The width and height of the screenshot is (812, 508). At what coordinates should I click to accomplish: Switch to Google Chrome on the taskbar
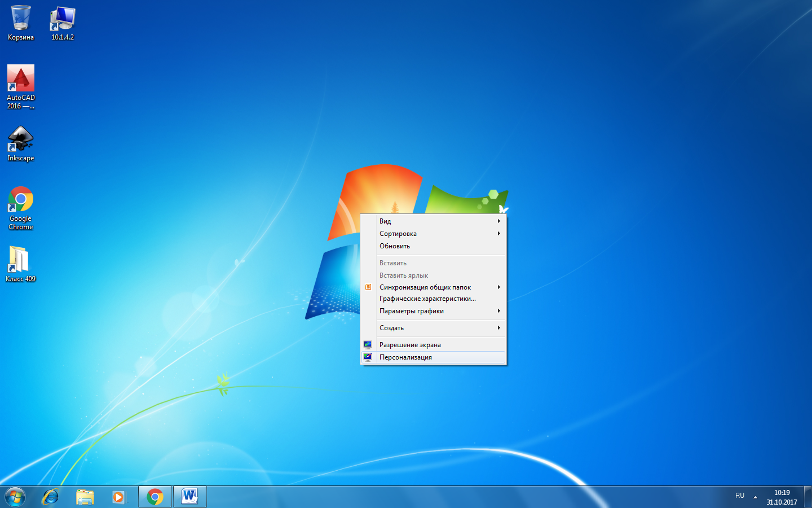[155, 497]
